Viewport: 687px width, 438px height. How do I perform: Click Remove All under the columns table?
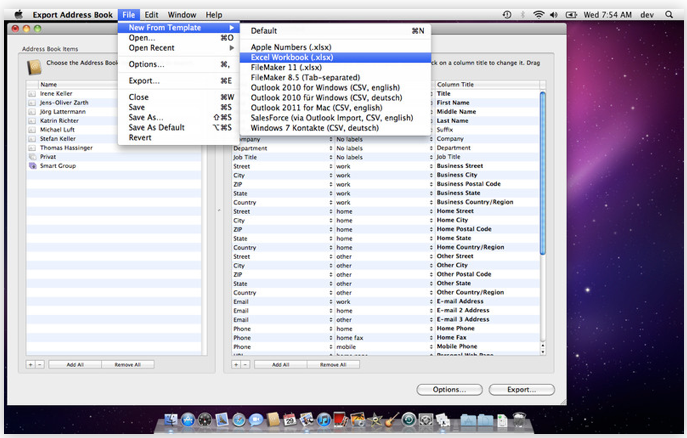coord(333,364)
